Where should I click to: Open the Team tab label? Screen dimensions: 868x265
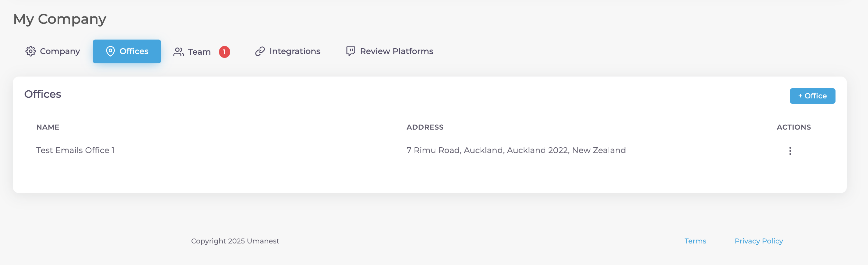pyautogui.click(x=199, y=52)
